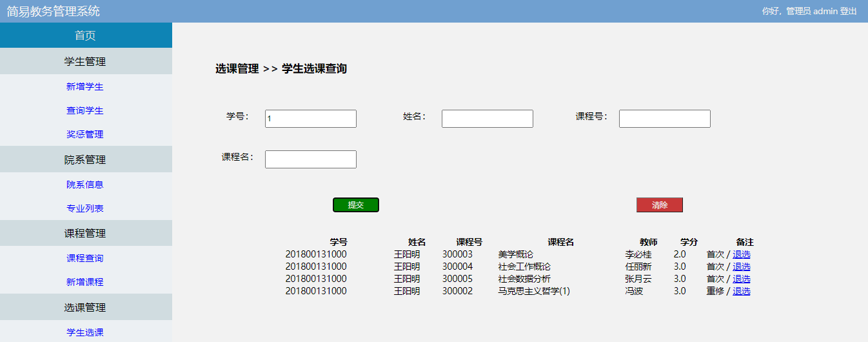The height and width of the screenshot is (342, 868).
Task: Select course number 300005 cell
Action: point(457,279)
